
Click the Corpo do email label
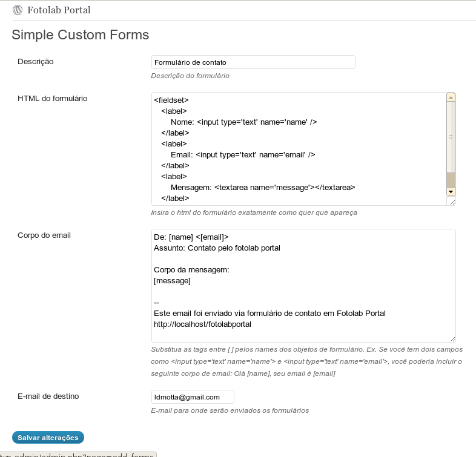coord(44,235)
